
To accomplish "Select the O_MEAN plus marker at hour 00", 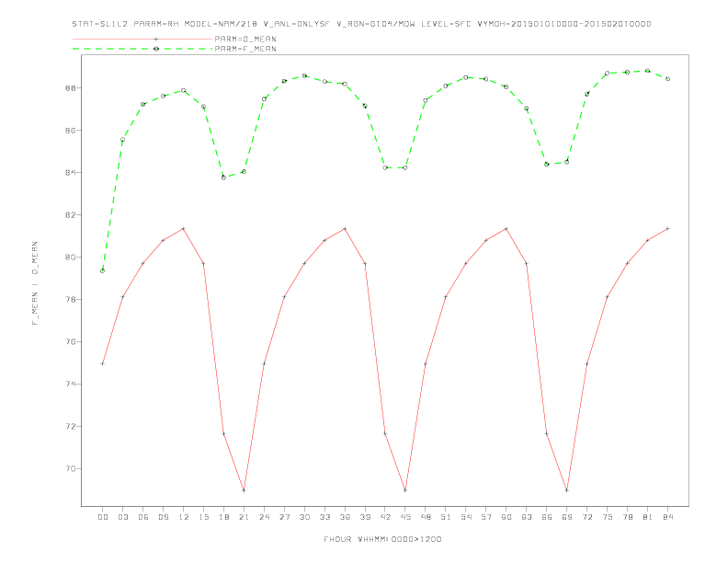I will tap(103, 363).
